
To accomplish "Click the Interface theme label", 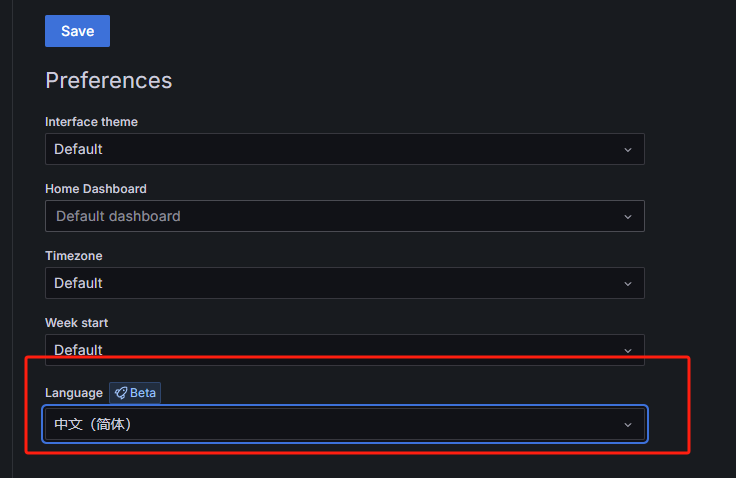I will [x=91, y=122].
